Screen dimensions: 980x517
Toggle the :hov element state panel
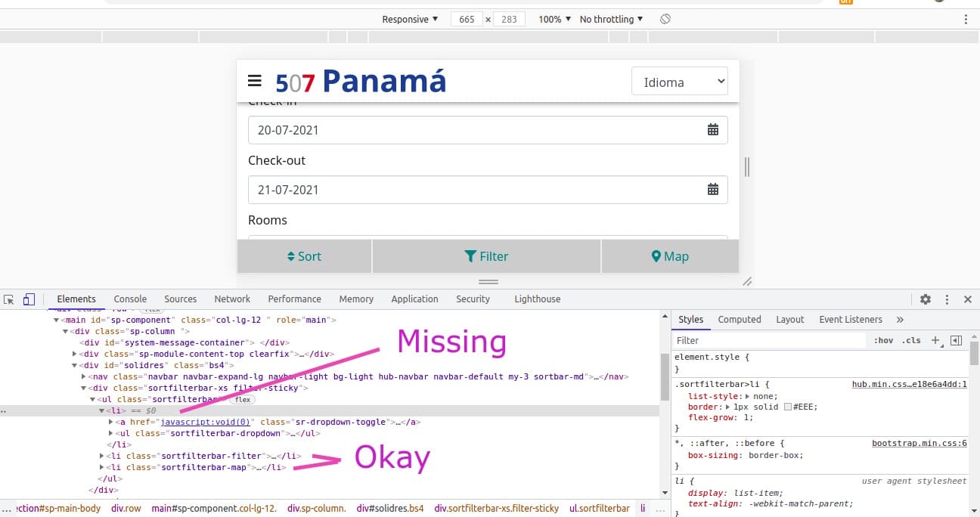pyautogui.click(x=883, y=340)
